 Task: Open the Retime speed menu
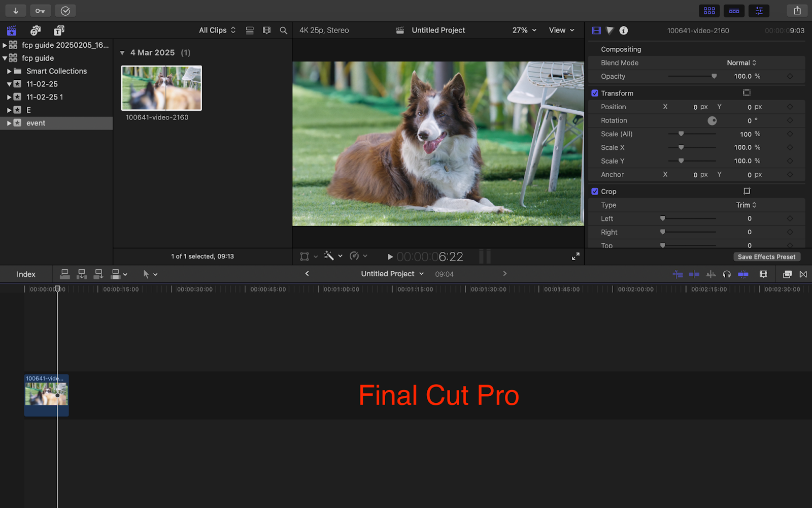point(358,256)
